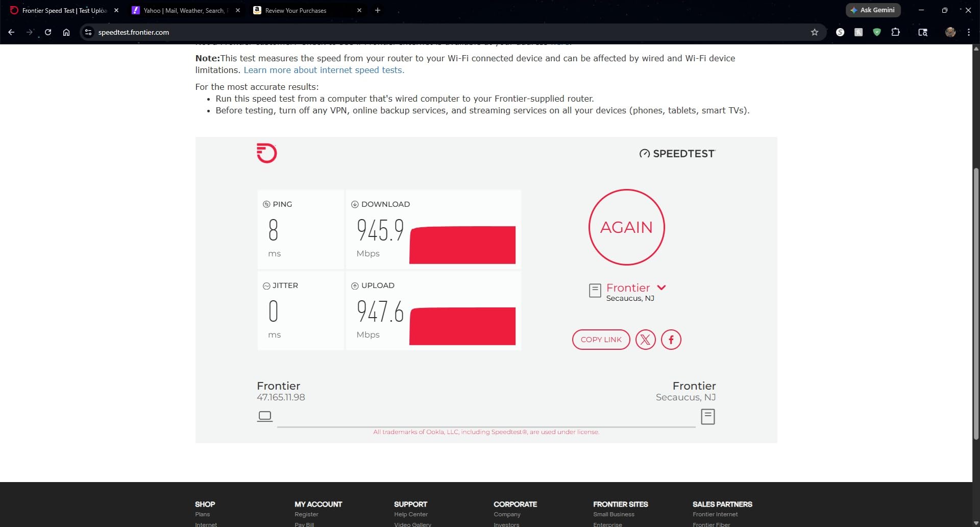Click the Speedtest gauge logo

pos(677,154)
